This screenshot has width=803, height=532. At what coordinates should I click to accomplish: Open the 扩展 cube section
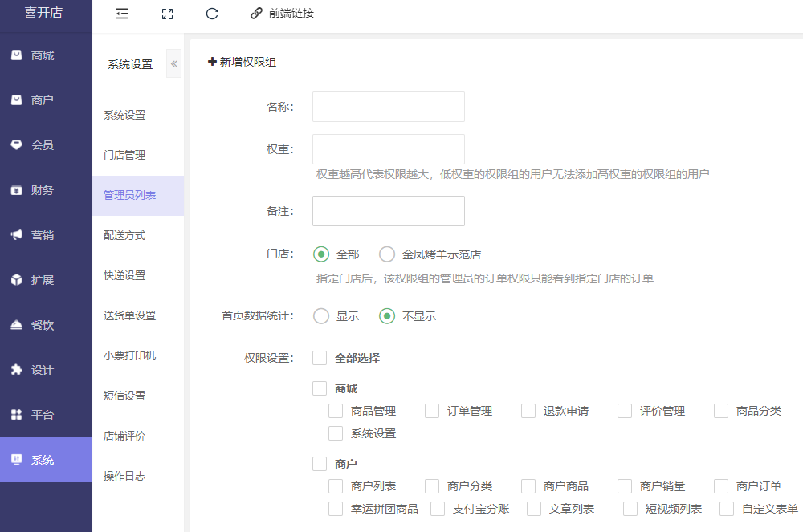coord(45,280)
